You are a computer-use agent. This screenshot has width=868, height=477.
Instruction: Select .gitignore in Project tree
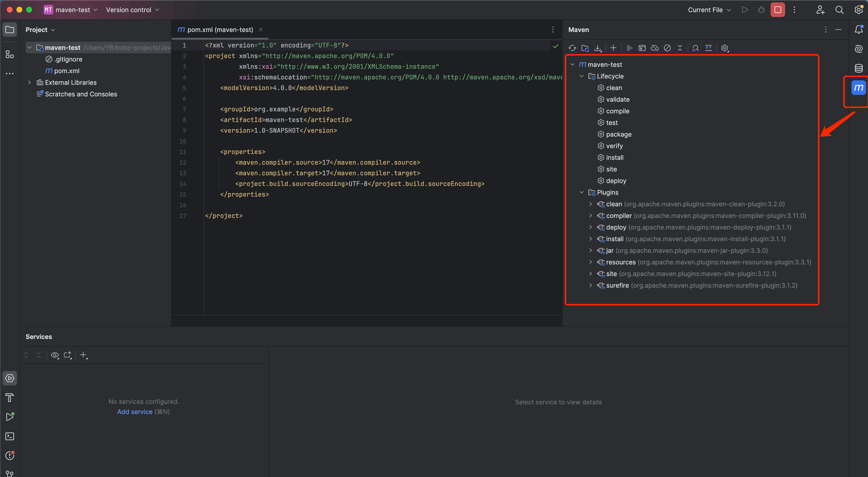68,59
